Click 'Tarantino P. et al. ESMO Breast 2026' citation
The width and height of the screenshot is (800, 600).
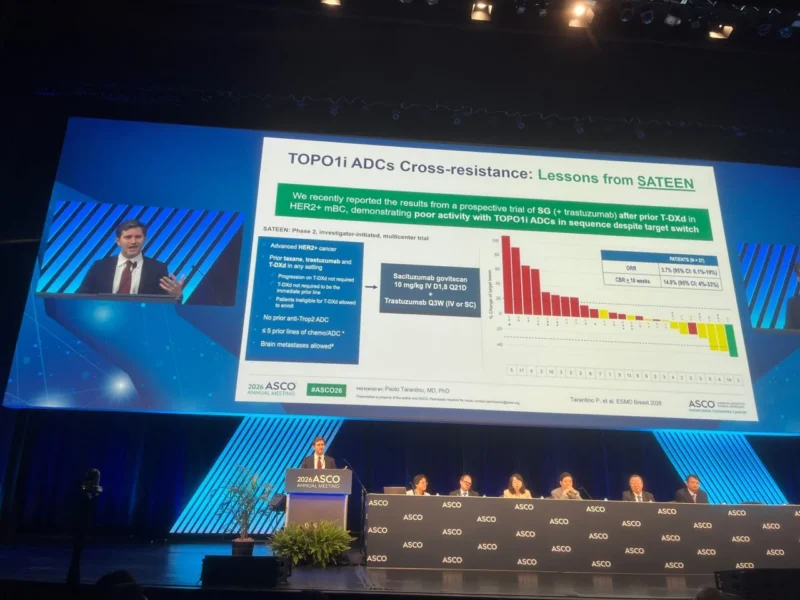[615, 402]
